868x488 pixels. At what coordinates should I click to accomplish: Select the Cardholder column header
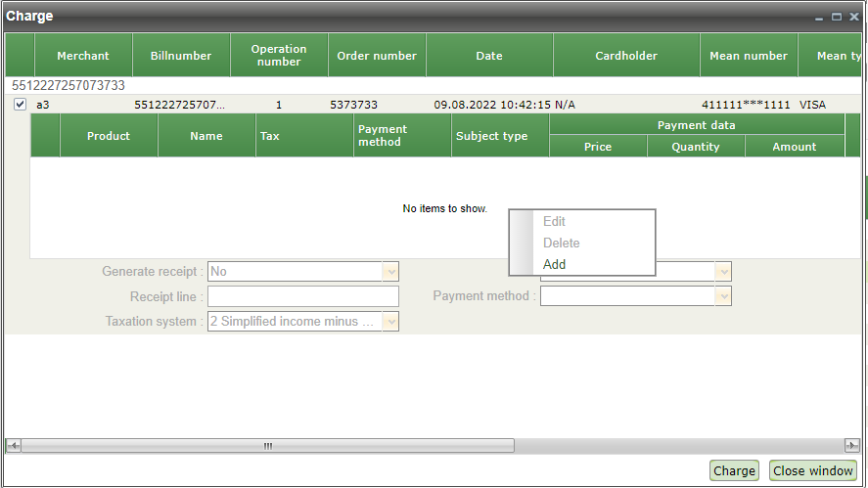[x=626, y=56]
